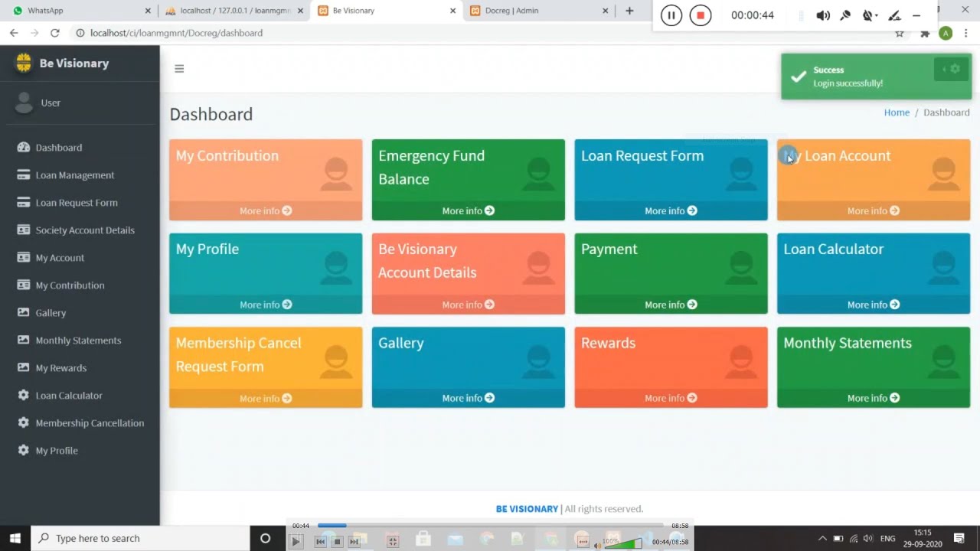Viewport: 980px width, 551px height.
Task: Click the Be Visionary logo icon
Action: coord(24,63)
